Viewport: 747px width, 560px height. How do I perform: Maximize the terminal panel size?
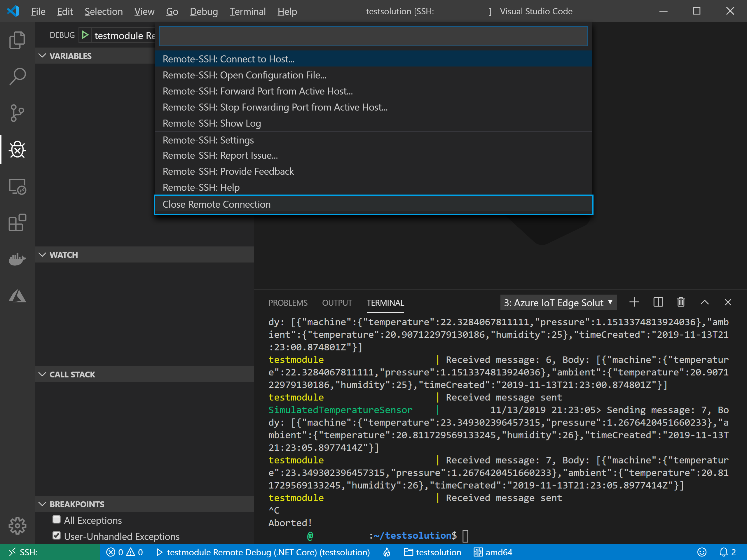point(704,302)
